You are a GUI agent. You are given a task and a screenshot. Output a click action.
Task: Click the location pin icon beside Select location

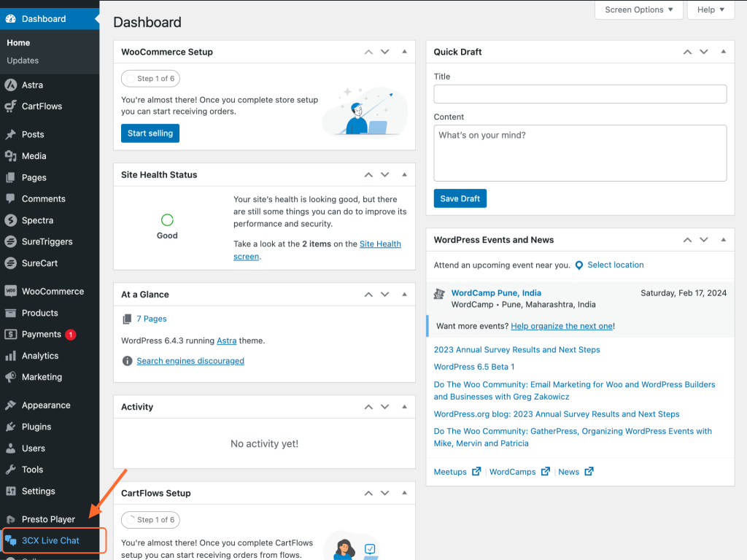(x=579, y=265)
